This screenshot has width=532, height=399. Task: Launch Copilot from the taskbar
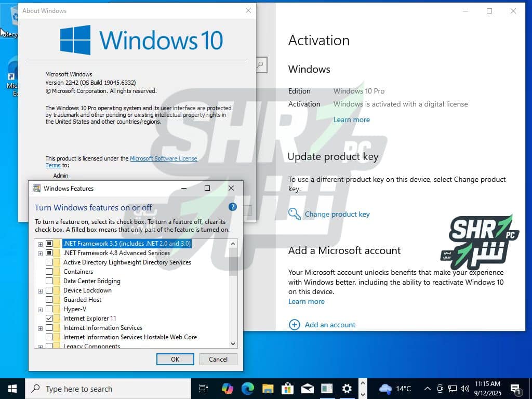pyautogui.click(x=228, y=389)
